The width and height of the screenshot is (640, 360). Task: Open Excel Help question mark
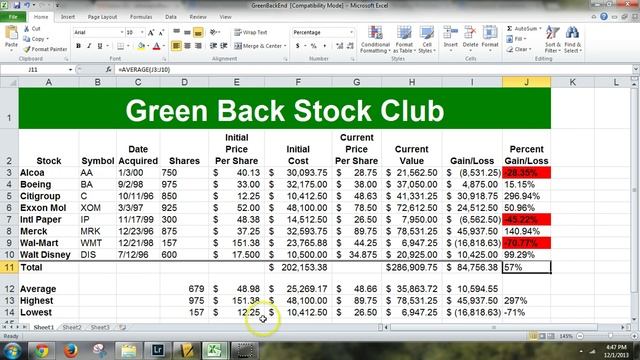coord(604,17)
